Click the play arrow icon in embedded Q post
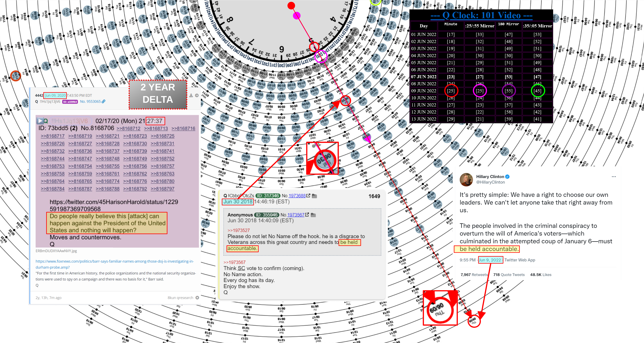This screenshot has width=644, height=343. 40,121
